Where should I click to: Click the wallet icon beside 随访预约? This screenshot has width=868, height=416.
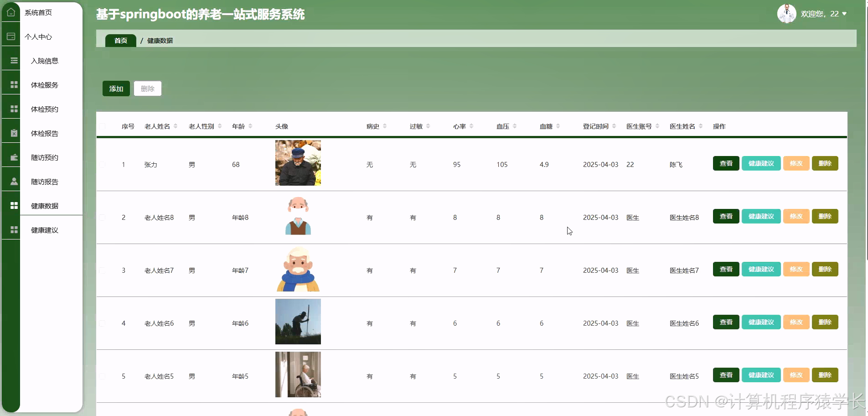(x=14, y=157)
